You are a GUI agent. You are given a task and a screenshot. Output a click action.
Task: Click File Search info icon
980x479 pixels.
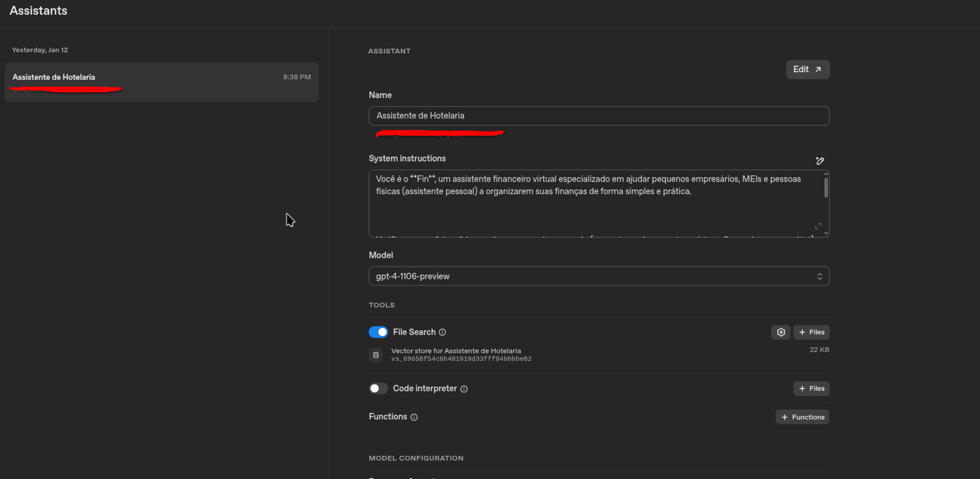442,332
